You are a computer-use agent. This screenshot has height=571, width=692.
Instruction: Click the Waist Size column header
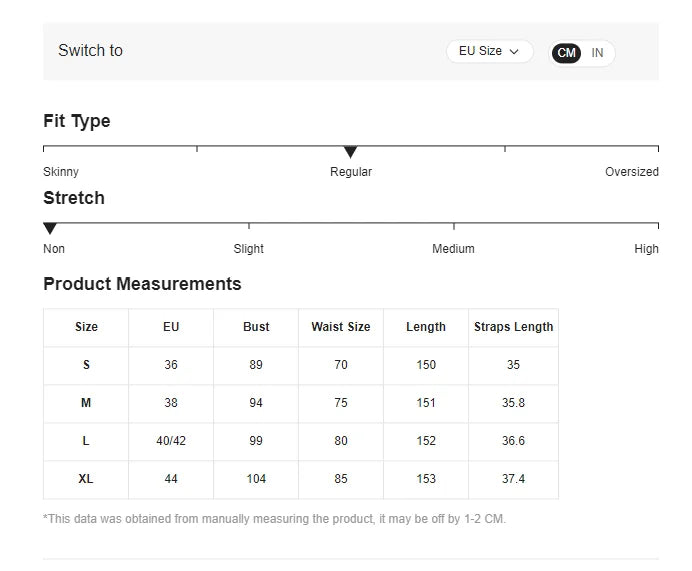[341, 327]
